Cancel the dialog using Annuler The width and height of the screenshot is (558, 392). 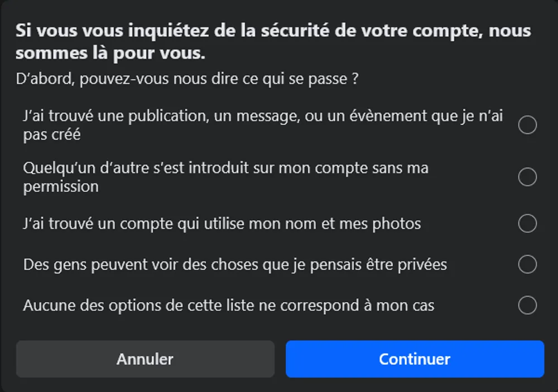[145, 359]
